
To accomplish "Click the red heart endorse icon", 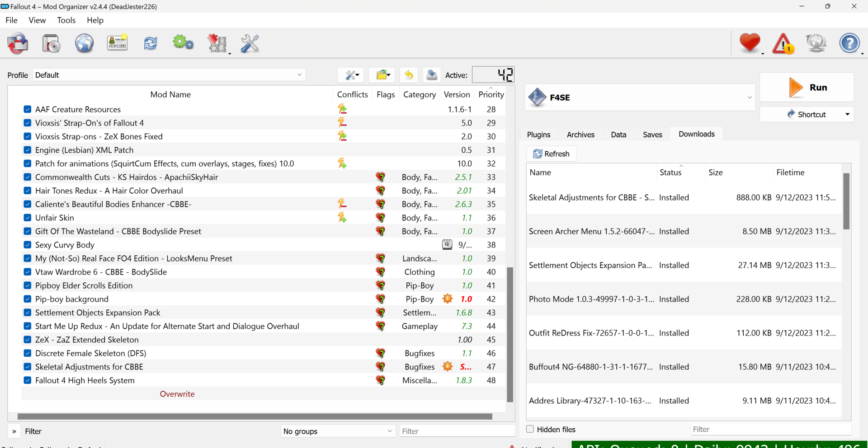I will click(750, 43).
